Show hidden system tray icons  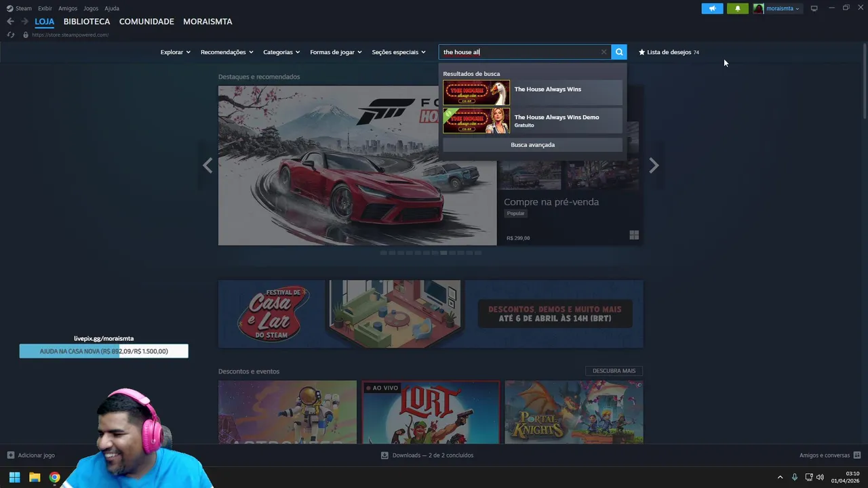(780, 477)
